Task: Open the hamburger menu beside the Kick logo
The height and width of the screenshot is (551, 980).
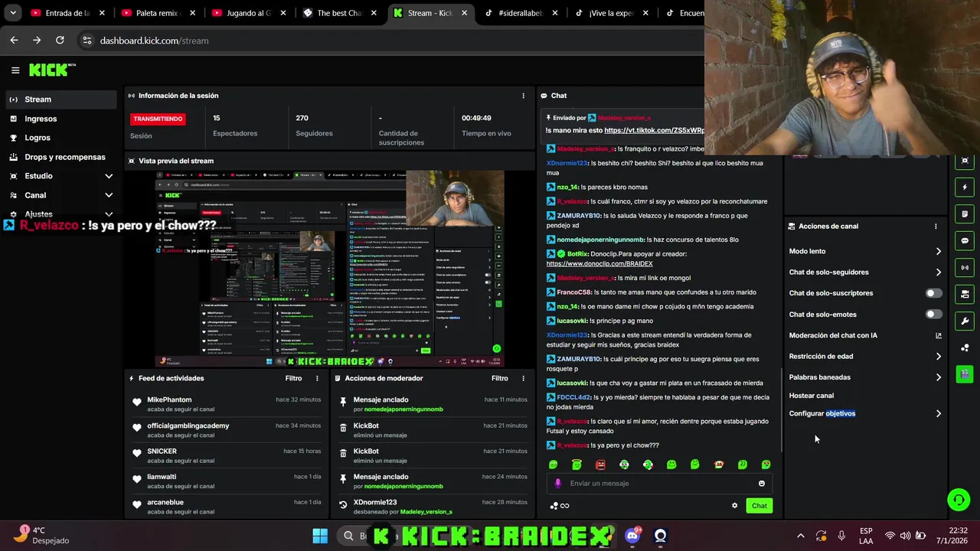Action: 15,70
